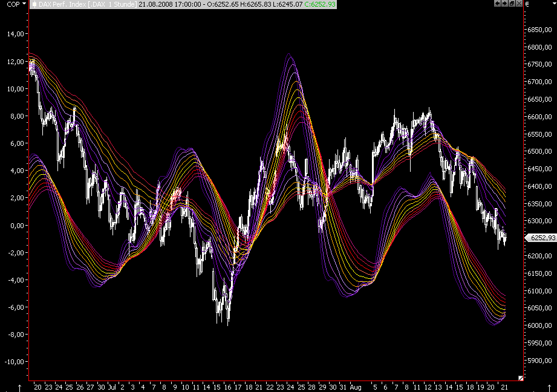Click the up arrow at bottom-left corner

point(19,387)
